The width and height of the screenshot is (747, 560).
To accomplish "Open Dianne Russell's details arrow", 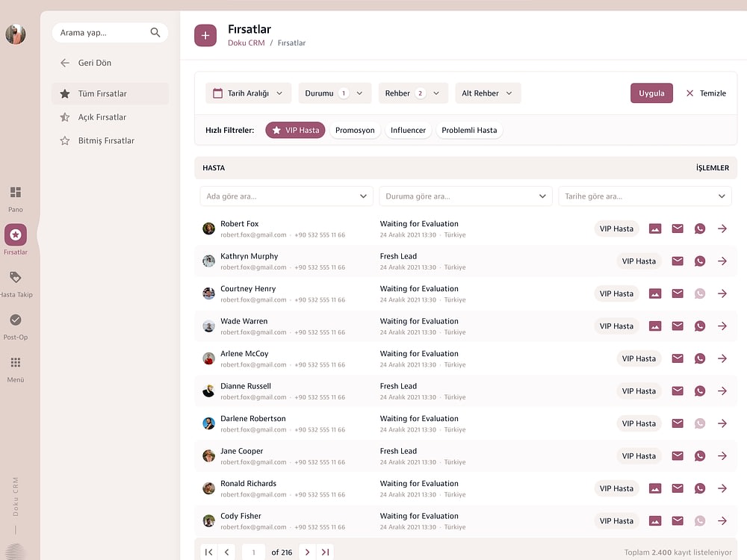I will 722,391.
